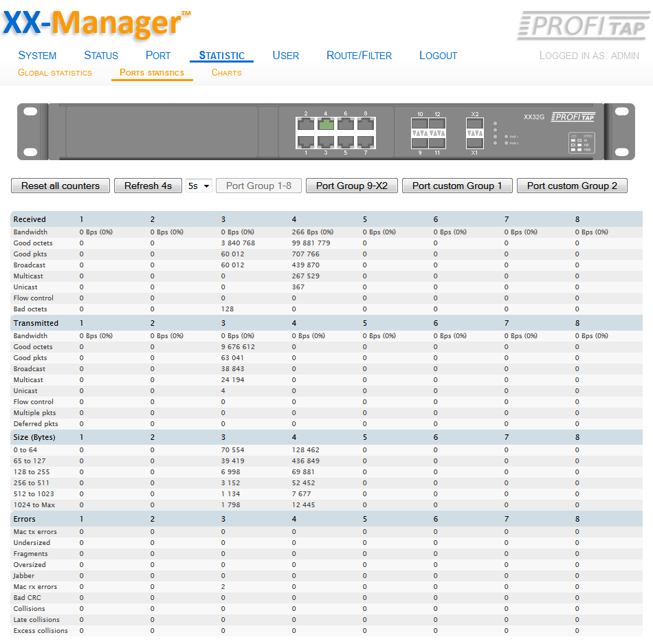Image resolution: width=653 pixels, height=644 pixels.
Task: Open the refresh interval dropdown showing 5s
Action: coord(199,186)
